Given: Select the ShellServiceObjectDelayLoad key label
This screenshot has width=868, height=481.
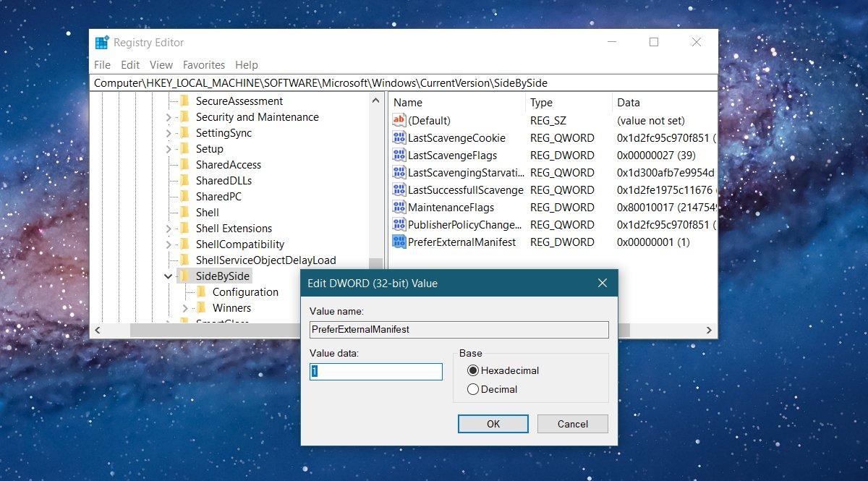Looking at the screenshot, I should (266, 260).
